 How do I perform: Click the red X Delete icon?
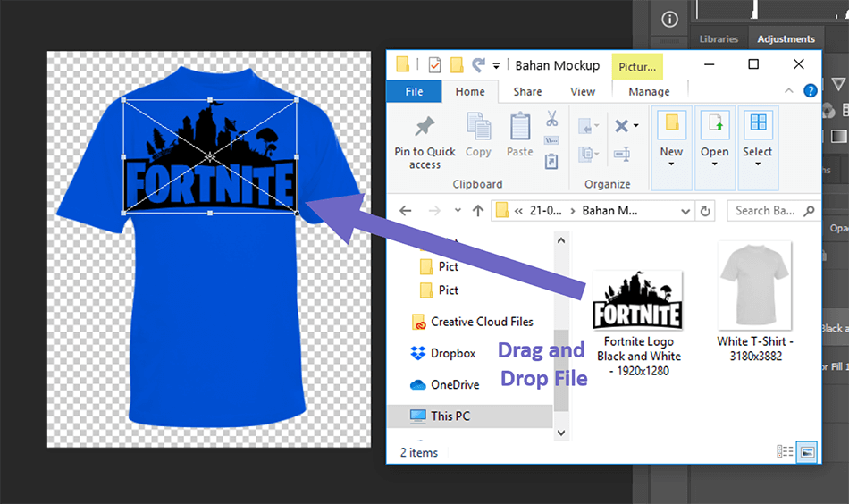622,126
